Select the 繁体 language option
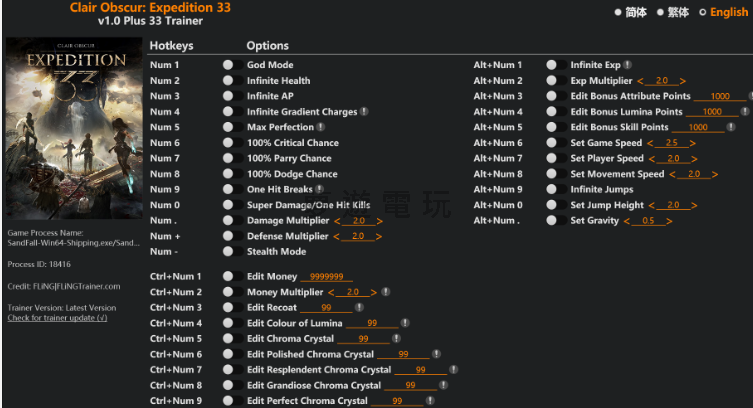753x408 pixels. pos(661,13)
